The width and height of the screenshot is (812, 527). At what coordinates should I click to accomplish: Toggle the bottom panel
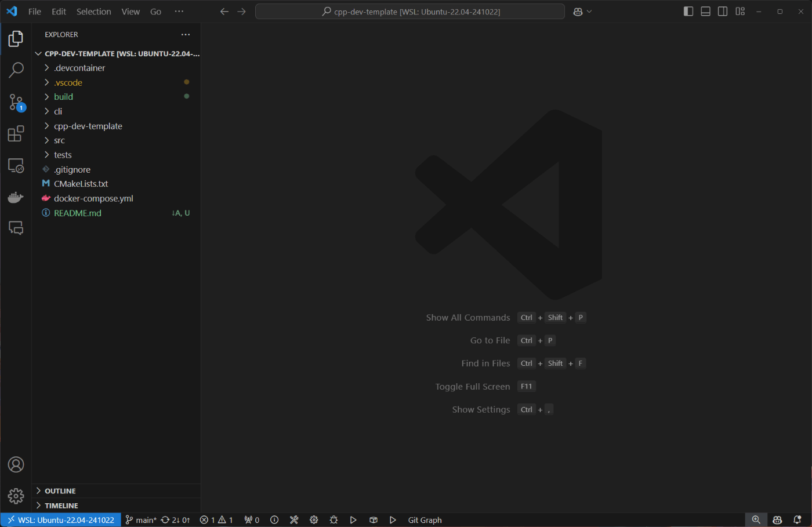pyautogui.click(x=705, y=12)
